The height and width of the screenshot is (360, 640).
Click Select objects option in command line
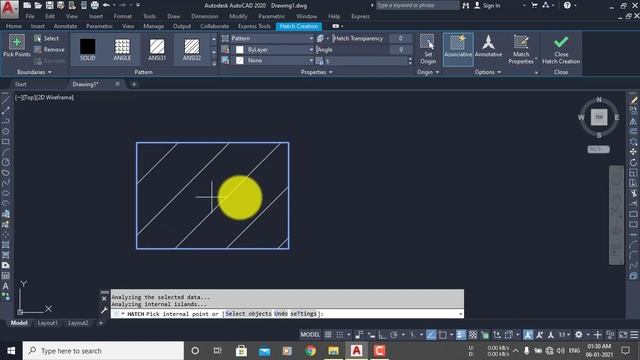248,314
